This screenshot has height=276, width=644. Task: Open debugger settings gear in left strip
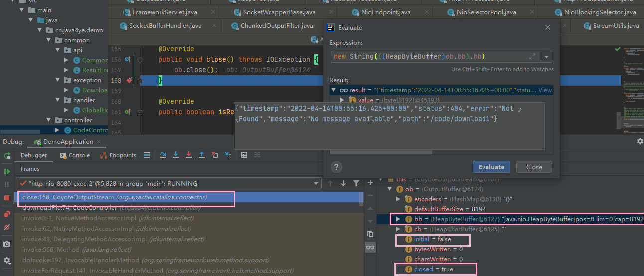(x=7, y=261)
